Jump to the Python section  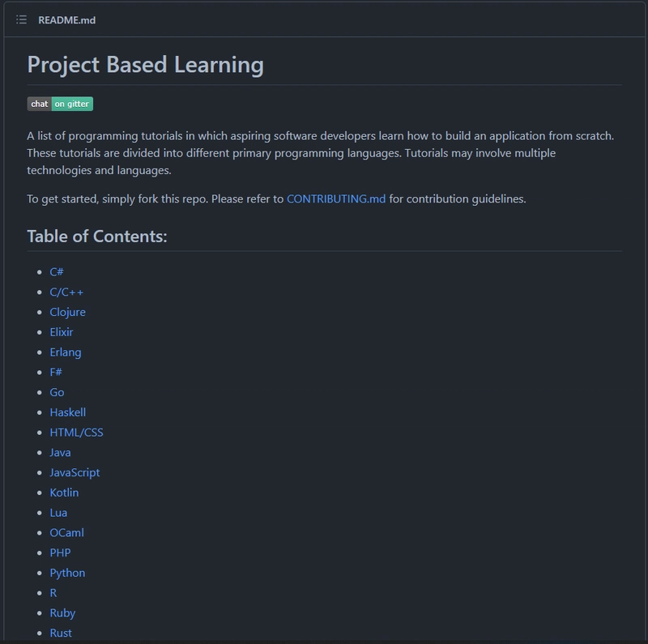(67, 573)
